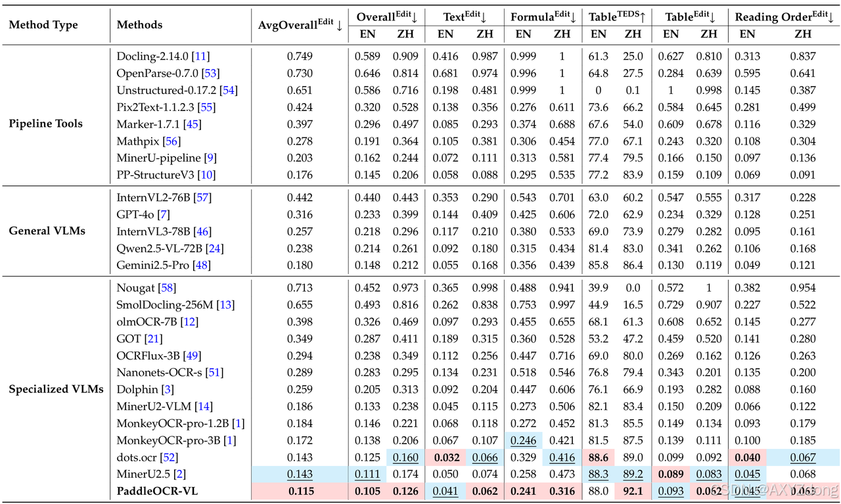Follow the GPT-4o reference [7]
This screenshot has width=841, height=504.
(163, 215)
